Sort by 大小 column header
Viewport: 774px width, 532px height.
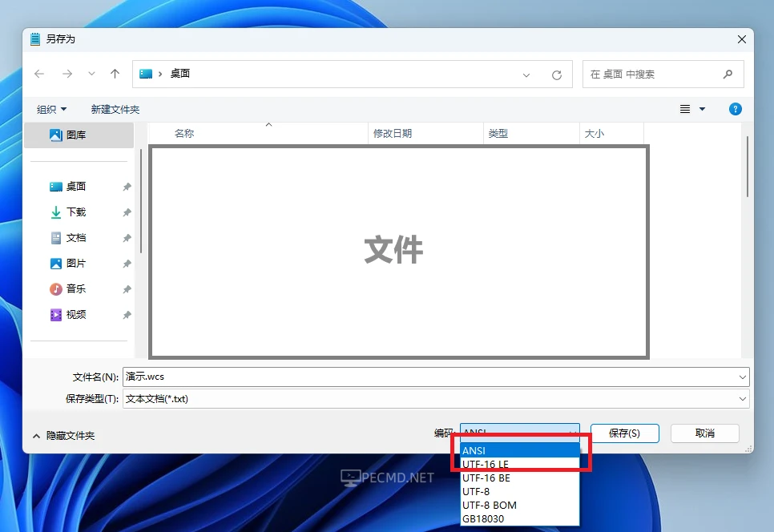point(611,133)
